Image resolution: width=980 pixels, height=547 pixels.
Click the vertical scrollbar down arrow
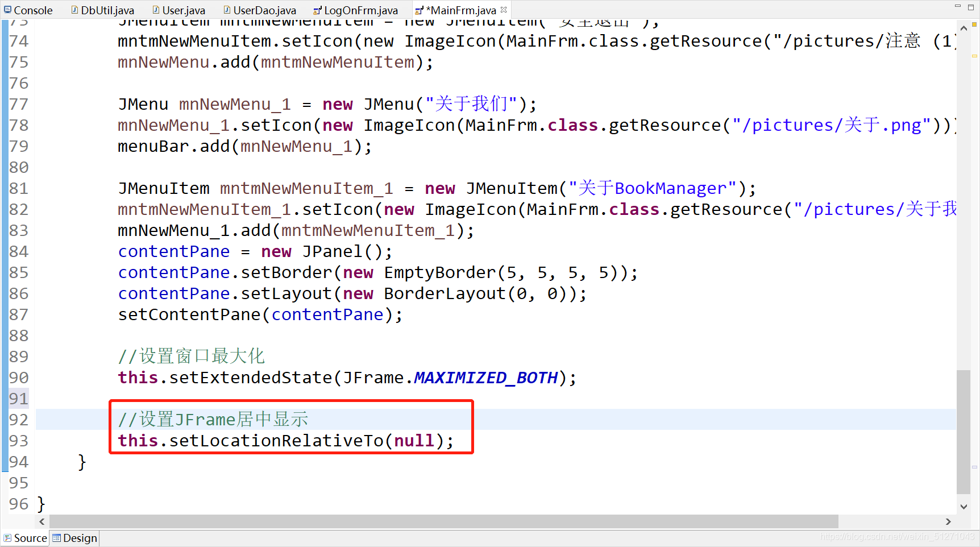(x=964, y=505)
